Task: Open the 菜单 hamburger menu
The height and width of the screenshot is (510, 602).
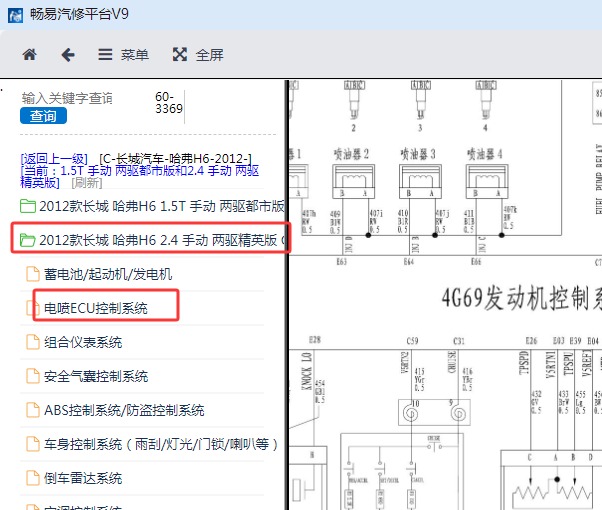Action: coord(123,55)
